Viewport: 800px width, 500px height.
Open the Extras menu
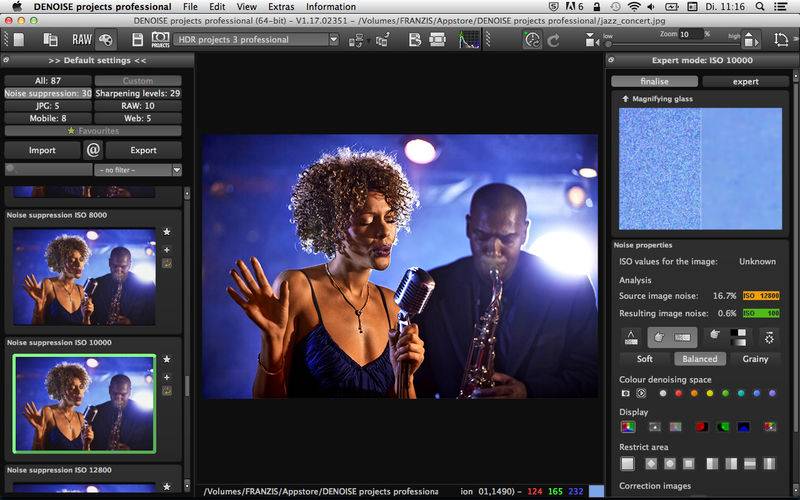[x=281, y=7]
